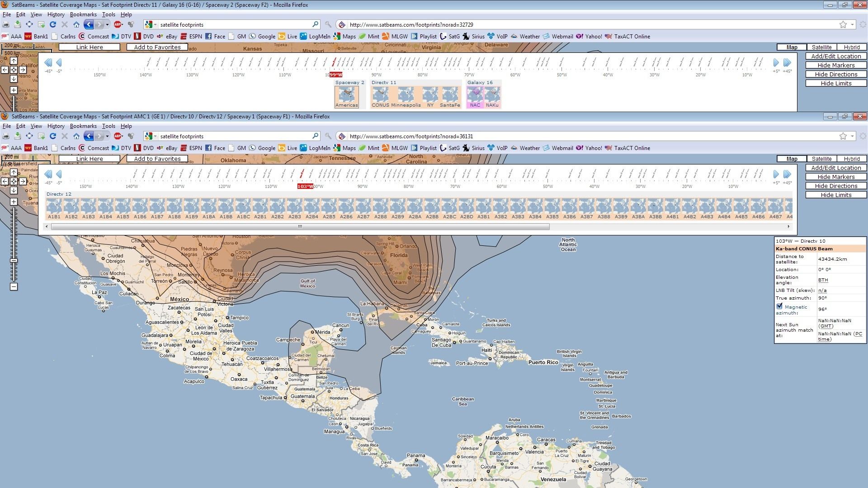Click home icon in upper Firefox toolbar
Image resolution: width=868 pixels, height=488 pixels.
(76, 24)
